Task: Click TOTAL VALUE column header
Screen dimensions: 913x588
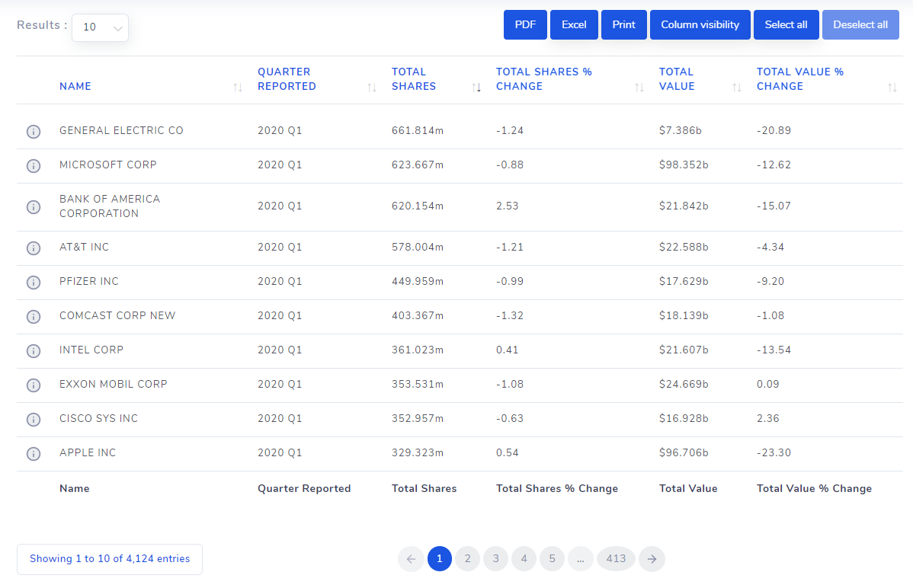Action: [677, 79]
